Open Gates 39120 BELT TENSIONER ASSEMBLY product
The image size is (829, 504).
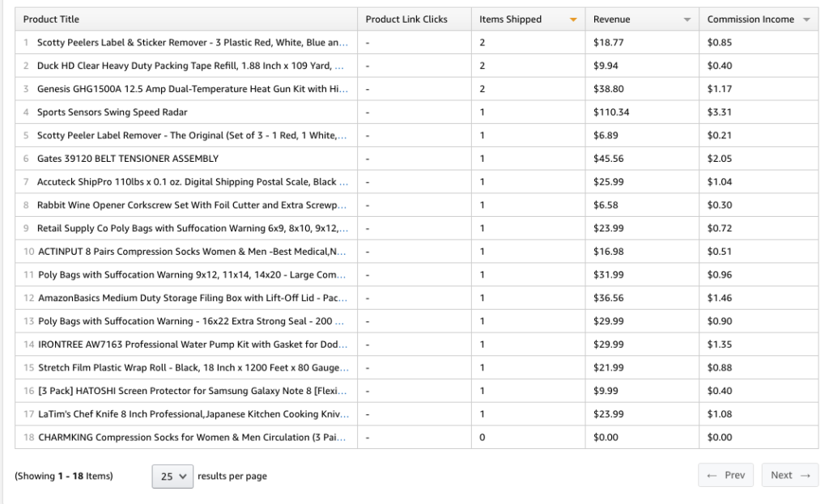tap(127, 159)
